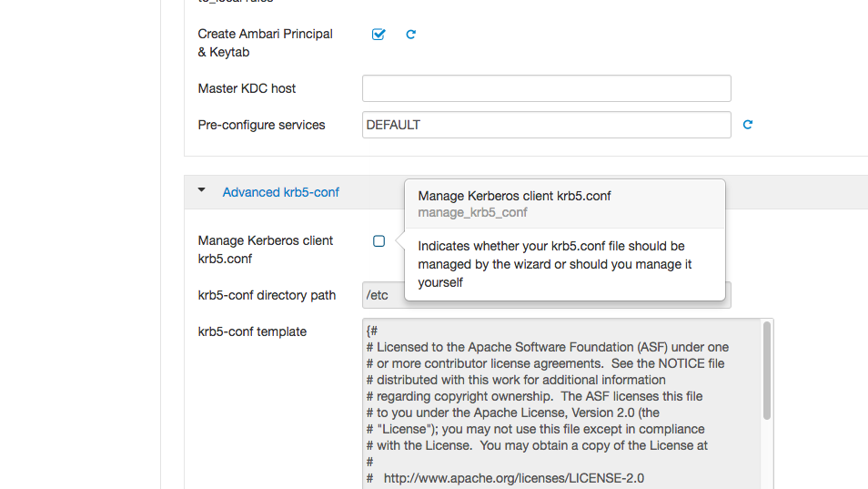Click the krb5-conf directory path field

click(383, 295)
